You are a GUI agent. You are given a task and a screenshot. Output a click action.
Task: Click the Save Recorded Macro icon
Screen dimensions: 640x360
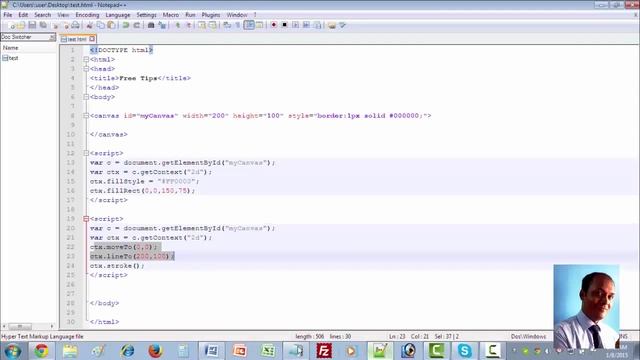click(317, 25)
